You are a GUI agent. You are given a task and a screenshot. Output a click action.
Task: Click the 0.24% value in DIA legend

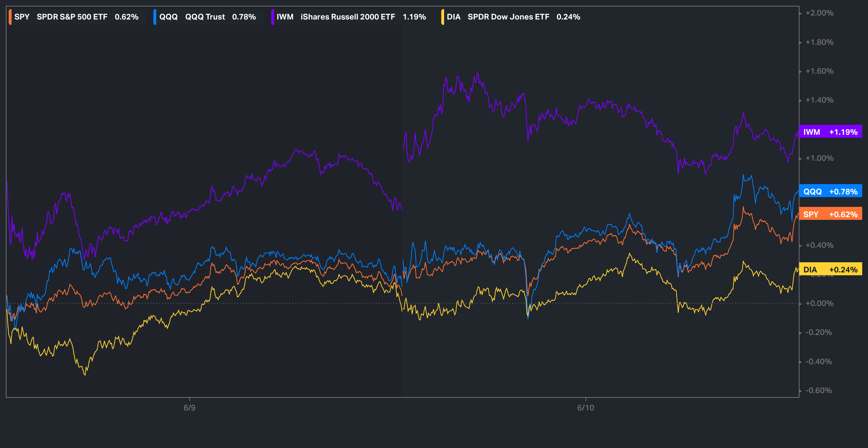568,17
